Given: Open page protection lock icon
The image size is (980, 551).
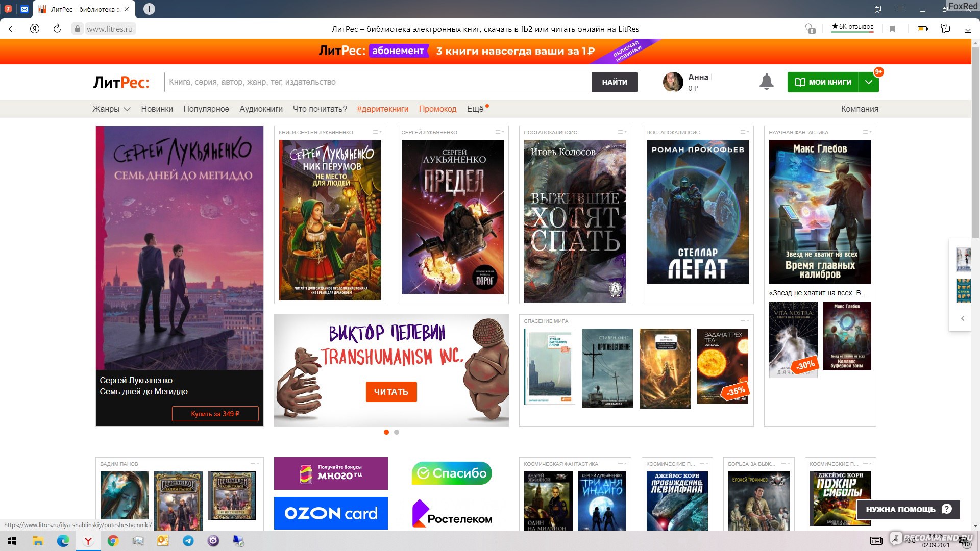Looking at the screenshot, I should click(x=77, y=29).
